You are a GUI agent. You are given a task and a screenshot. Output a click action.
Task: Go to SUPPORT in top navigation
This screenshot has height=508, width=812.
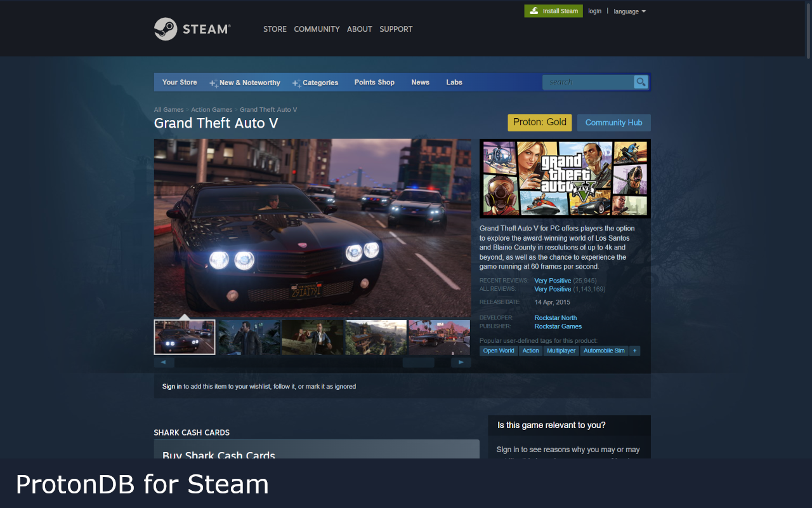396,29
